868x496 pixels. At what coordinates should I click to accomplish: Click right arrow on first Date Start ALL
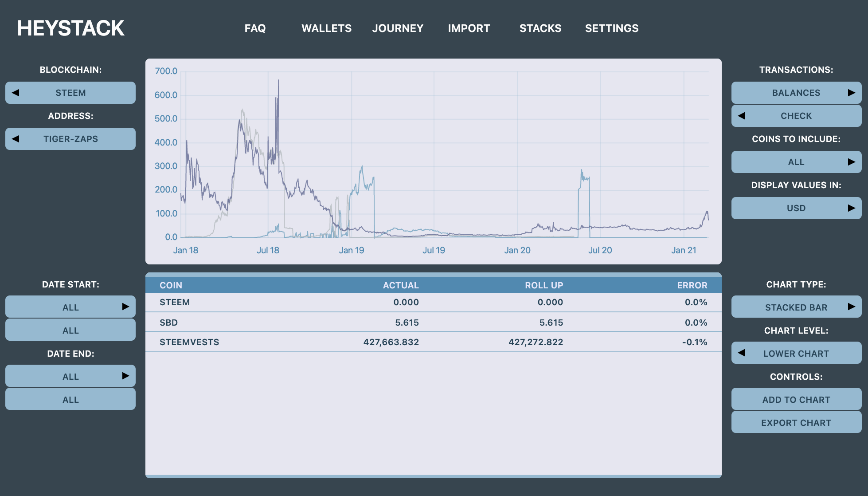coord(125,307)
